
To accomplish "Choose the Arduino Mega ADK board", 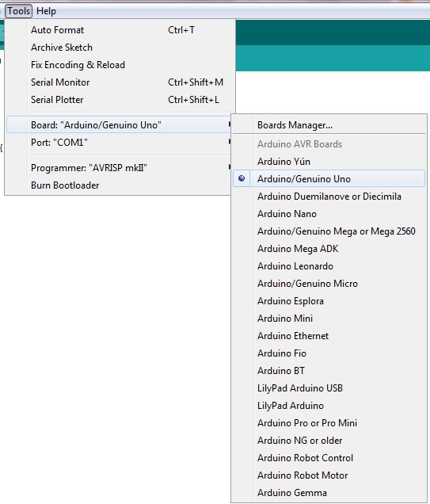I will click(x=329, y=249).
